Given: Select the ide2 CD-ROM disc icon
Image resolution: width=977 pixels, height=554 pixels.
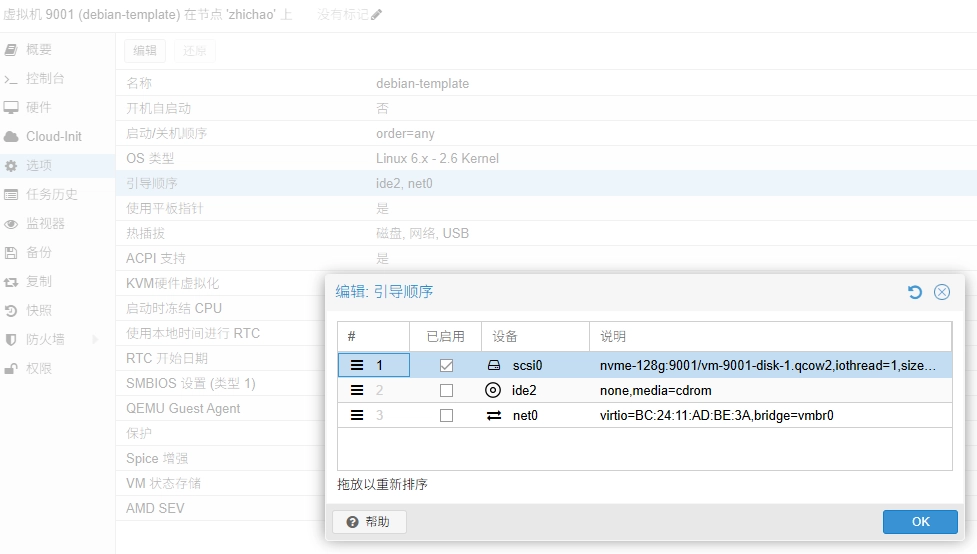Looking at the screenshot, I should click(493, 390).
